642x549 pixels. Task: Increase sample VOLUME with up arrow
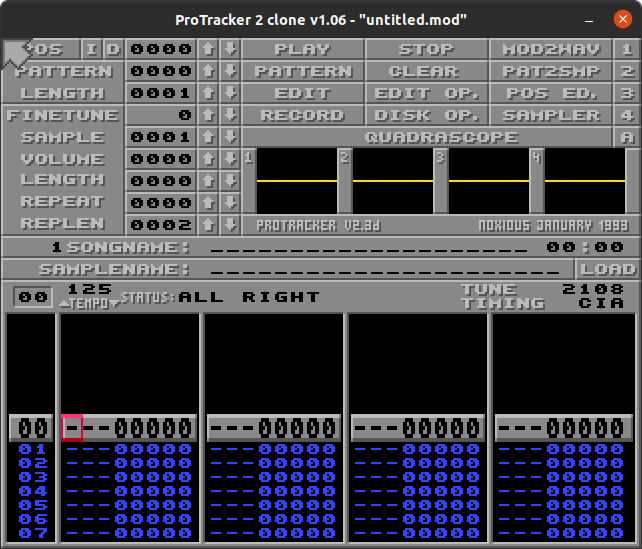208,159
